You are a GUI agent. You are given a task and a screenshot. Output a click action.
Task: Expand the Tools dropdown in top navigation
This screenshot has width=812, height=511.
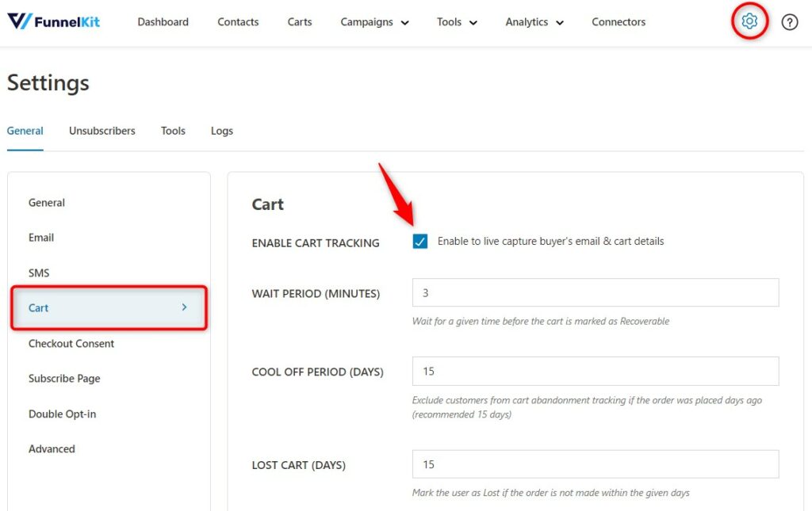click(457, 22)
